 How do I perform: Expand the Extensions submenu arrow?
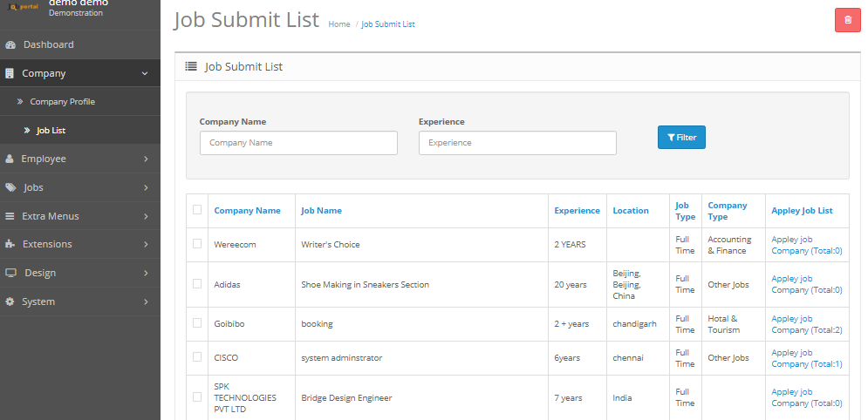click(x=146, y=244)
